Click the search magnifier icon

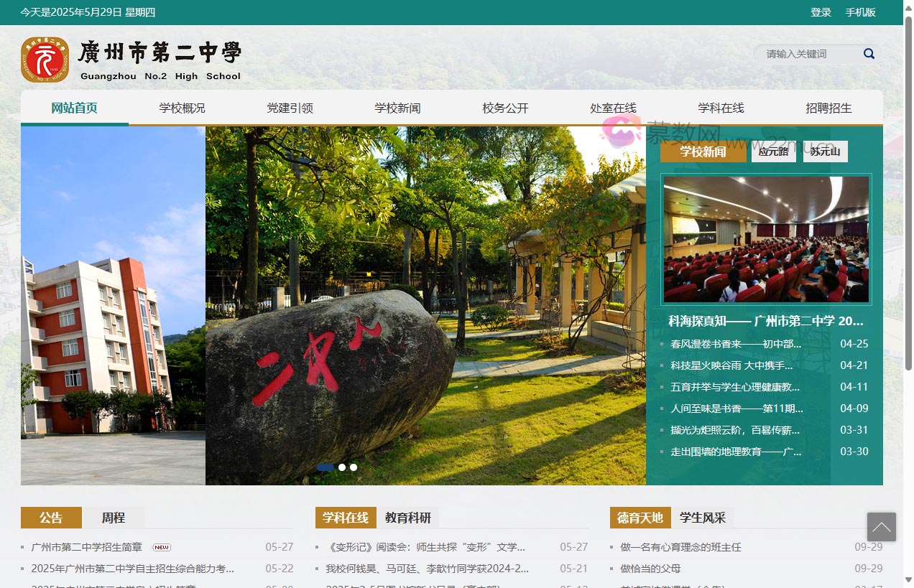pyautogui.click(x=868, y=53)
